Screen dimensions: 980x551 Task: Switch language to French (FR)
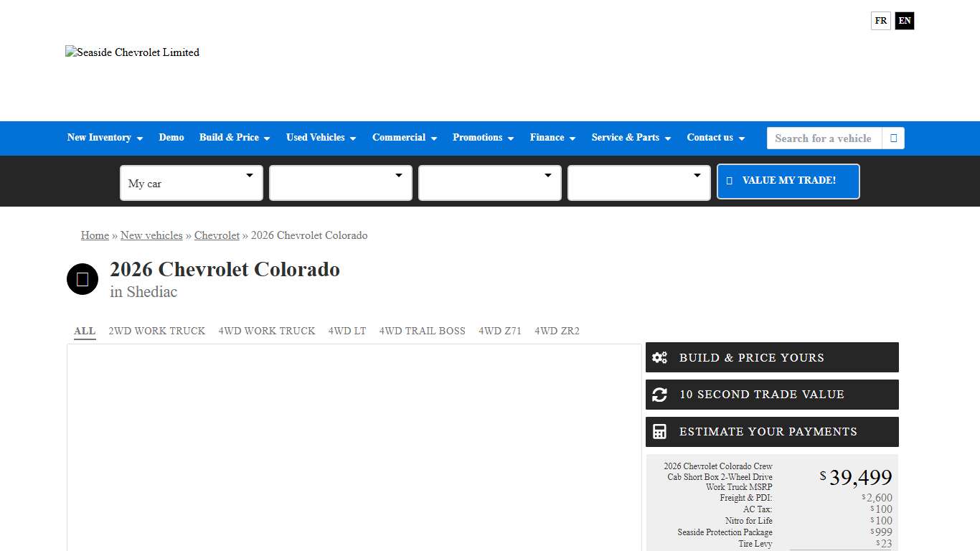pos(880,21)
